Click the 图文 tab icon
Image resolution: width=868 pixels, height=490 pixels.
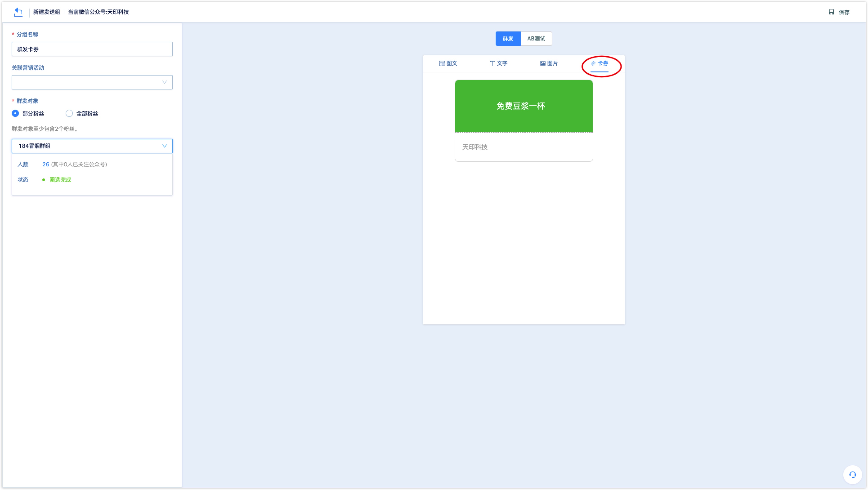(442, 63)
